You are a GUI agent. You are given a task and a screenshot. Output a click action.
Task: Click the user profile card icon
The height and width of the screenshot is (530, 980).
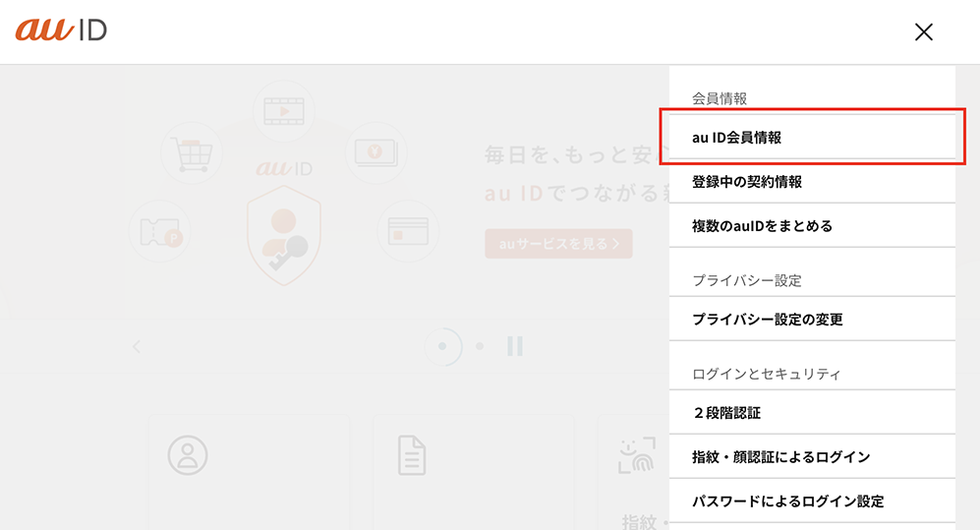[188, 455]
